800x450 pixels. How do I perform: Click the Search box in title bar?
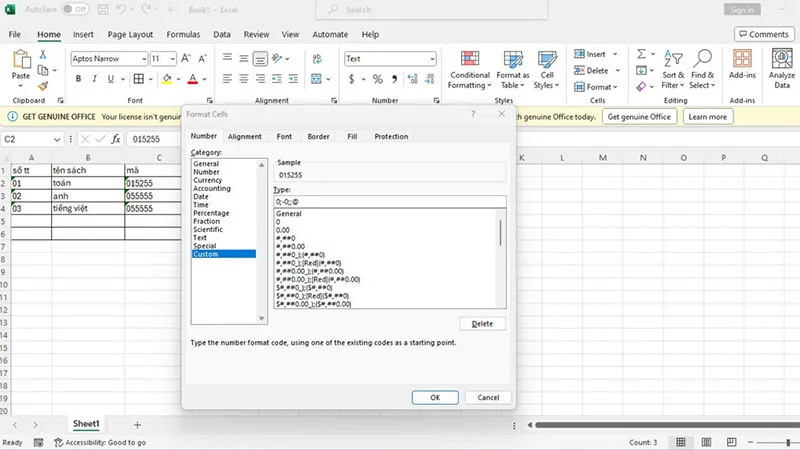pyautogui.click(x=432, y=10)
